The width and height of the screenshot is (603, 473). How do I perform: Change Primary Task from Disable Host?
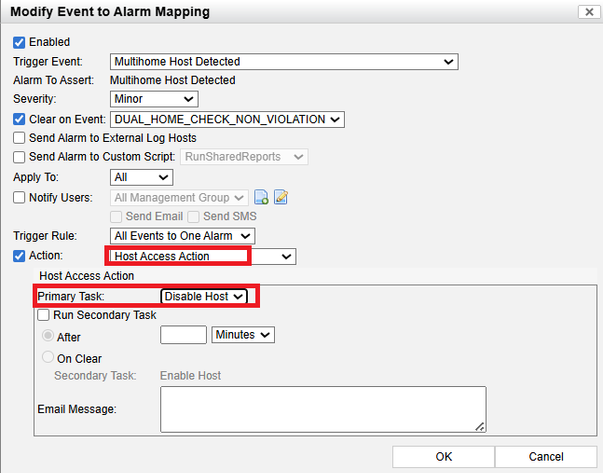click(204, 297)
